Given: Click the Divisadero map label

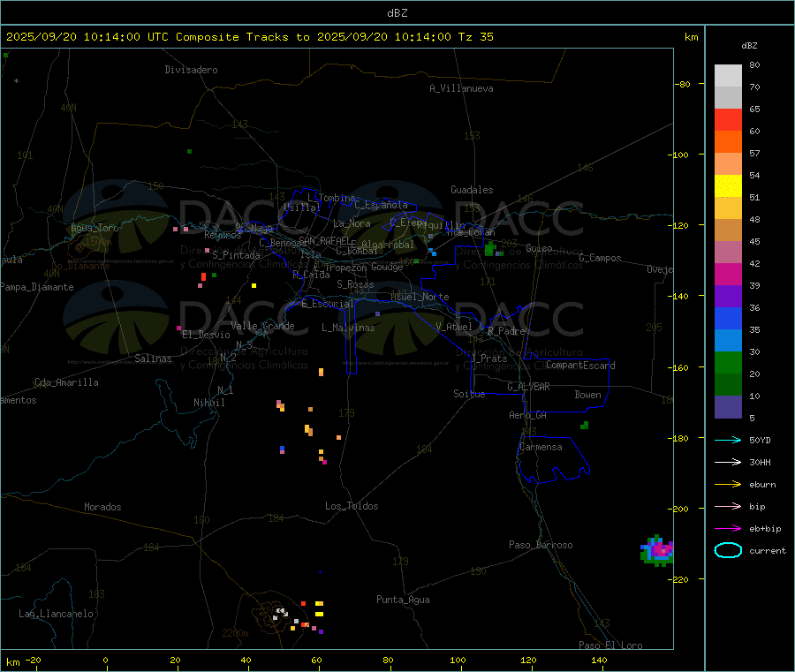Looking at the screenshot, I should (x=191, y=70).
